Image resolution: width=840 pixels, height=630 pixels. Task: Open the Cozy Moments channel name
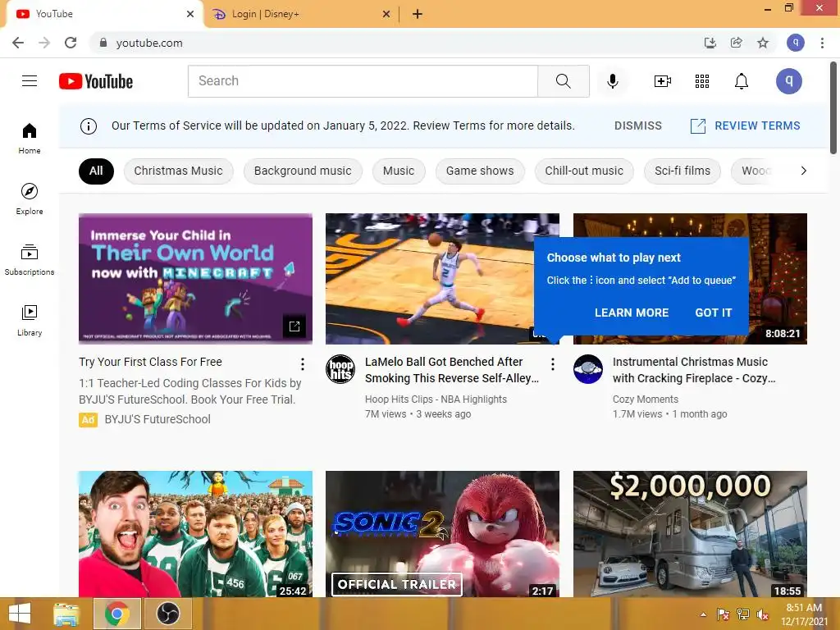645,399
